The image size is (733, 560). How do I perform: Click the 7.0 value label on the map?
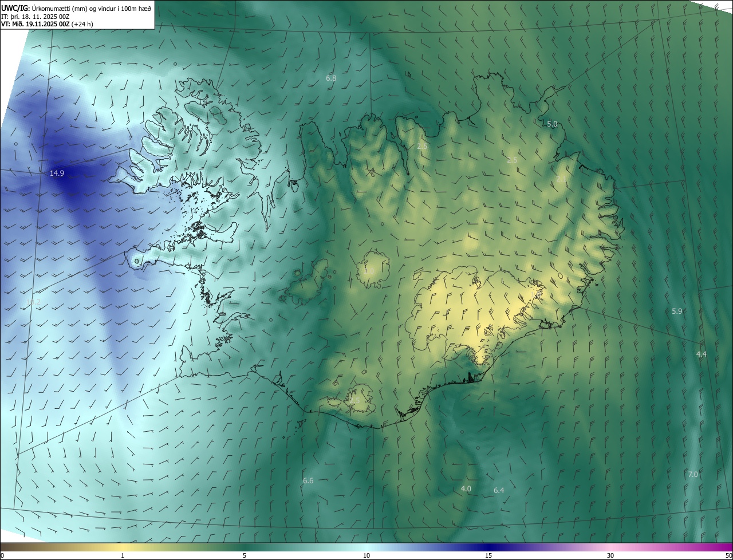click(x=693, y=475)
